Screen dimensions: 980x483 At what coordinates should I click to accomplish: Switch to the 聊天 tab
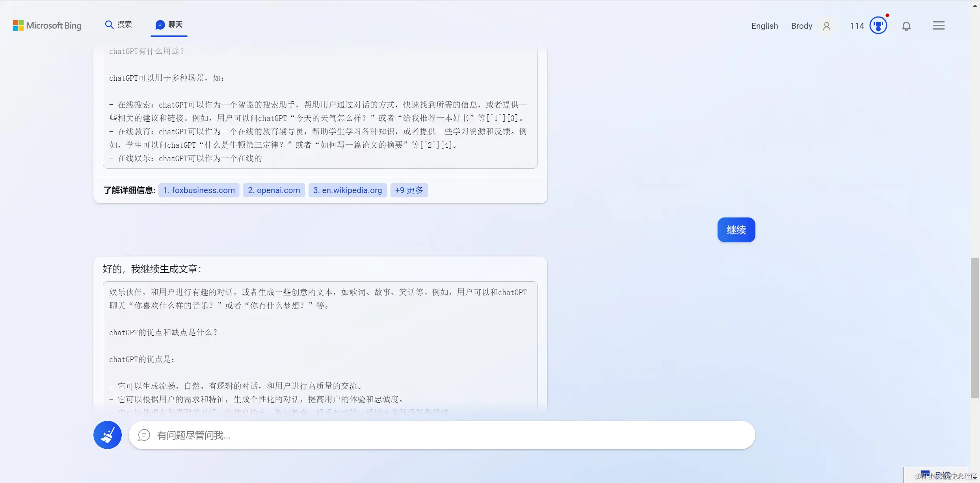(168, 24)
